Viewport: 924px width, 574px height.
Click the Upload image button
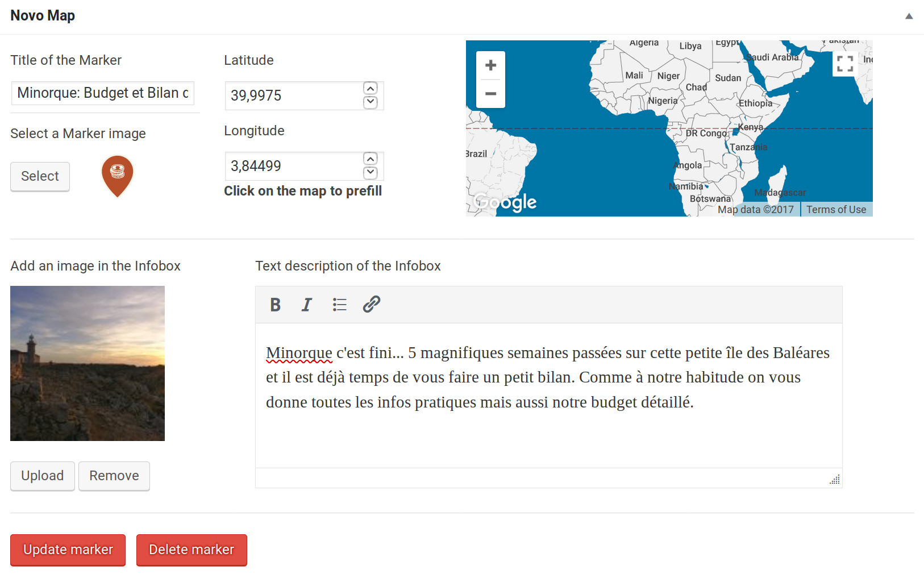coord(43,476)
